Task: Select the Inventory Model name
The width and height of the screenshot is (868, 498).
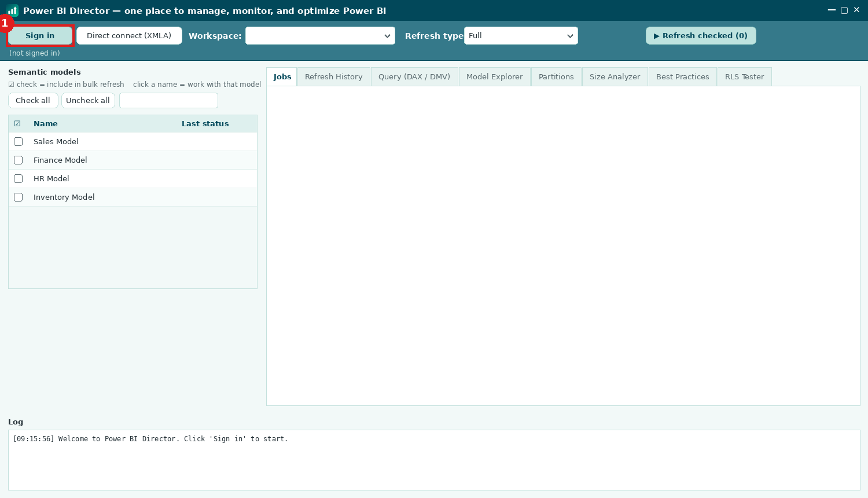Action: click(64, 197)
